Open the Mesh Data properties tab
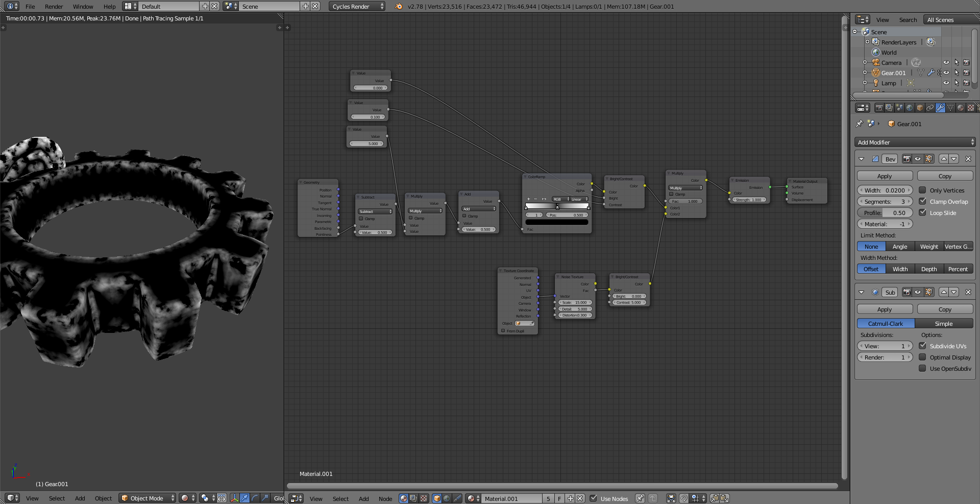 950,108
